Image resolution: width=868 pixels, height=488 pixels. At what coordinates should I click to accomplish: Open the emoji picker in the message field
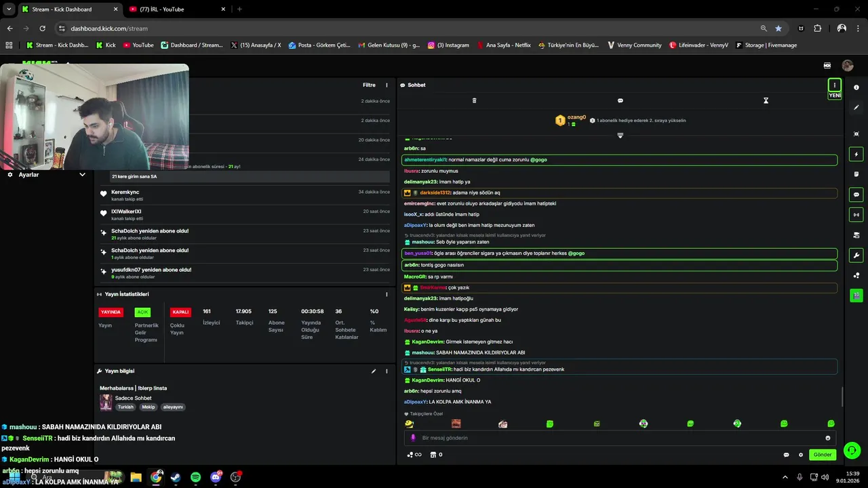point(828,438)
